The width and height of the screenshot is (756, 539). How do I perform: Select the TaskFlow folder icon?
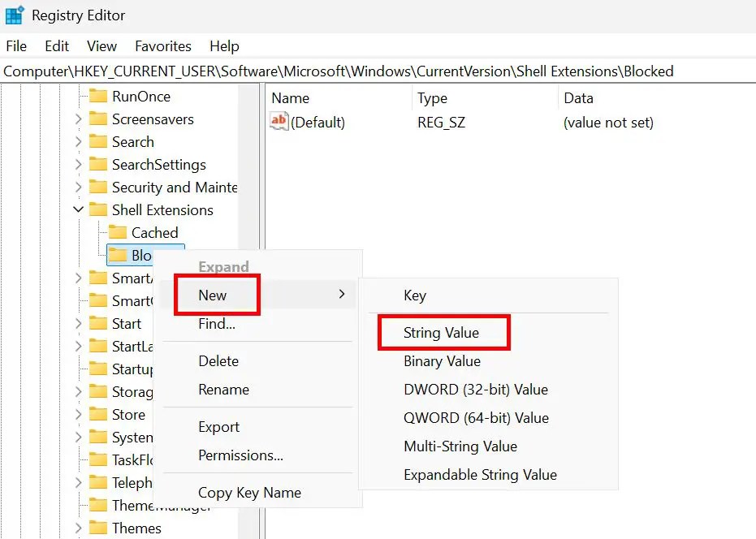pos(98,460)
